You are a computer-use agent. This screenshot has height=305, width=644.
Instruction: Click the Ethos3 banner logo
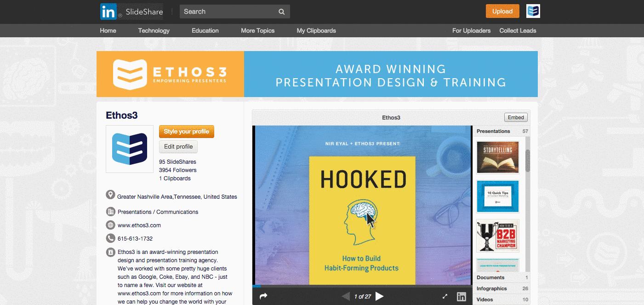(170, 74)
